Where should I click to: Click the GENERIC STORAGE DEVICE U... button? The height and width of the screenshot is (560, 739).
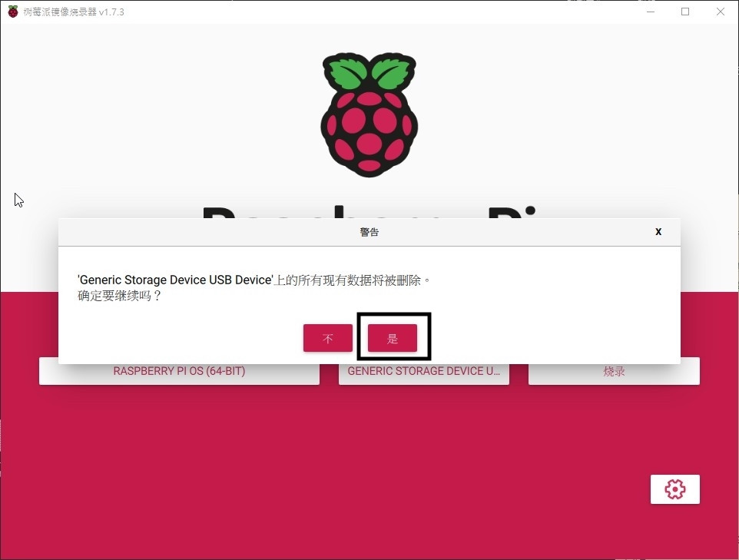[x=424, y=372]
